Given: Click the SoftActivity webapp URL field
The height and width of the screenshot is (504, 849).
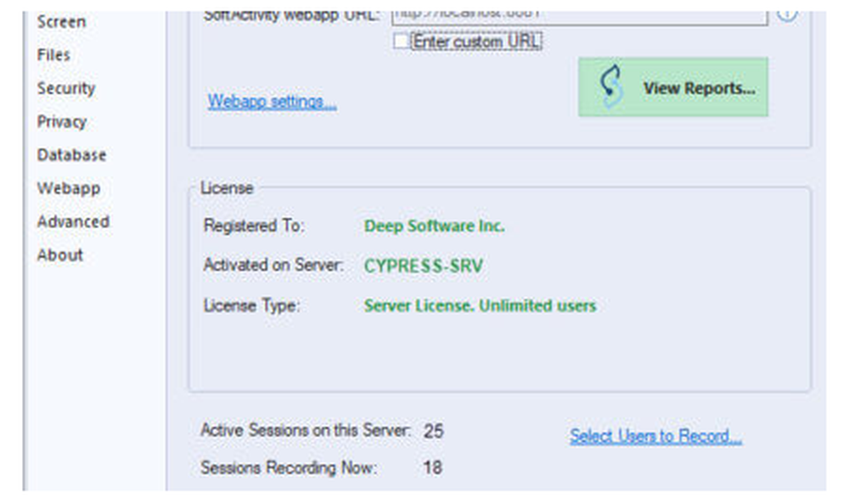Looking at the screenshot, I should 579,16.
